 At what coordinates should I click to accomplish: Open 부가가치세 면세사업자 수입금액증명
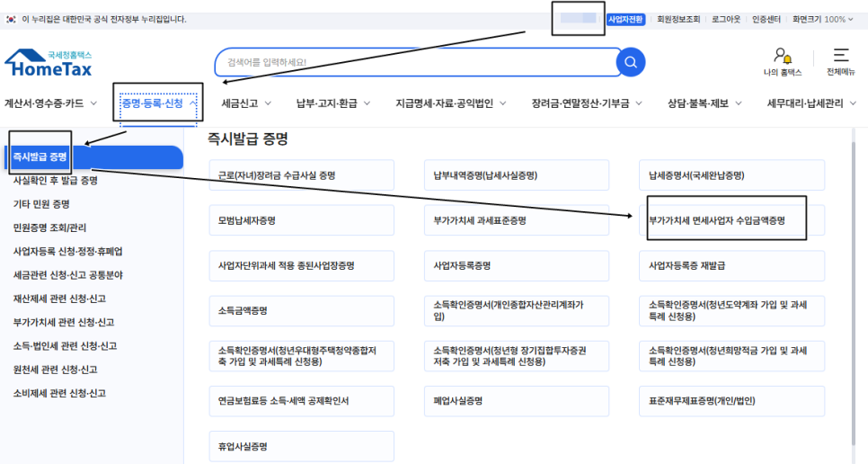pos(731,220)
